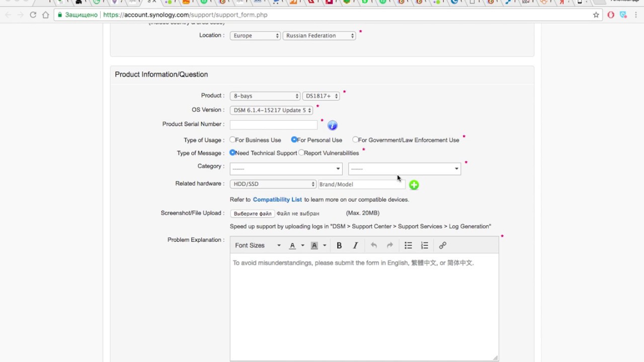Click the Speed up support by uploading logs note

(360, 226)
